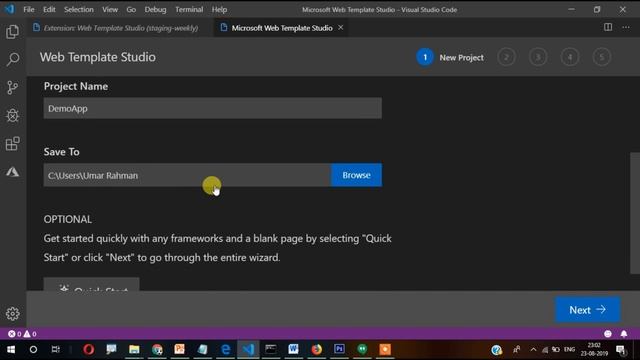The width and height of the screenshot is (640, 360).
Task: Open Chrome from the taskbar
Action: 157,349
